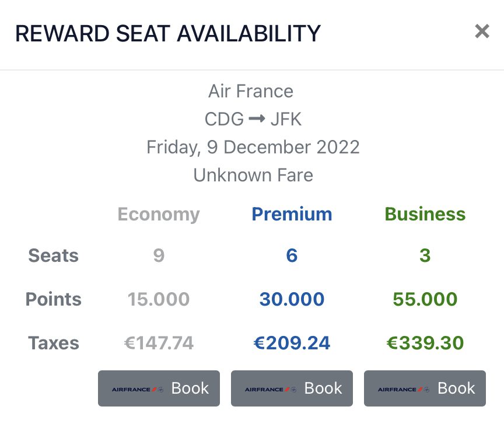The image size is (504, 445).
Task: Click the Business taxes amount €339.30
Action: (x=425, y=343)
